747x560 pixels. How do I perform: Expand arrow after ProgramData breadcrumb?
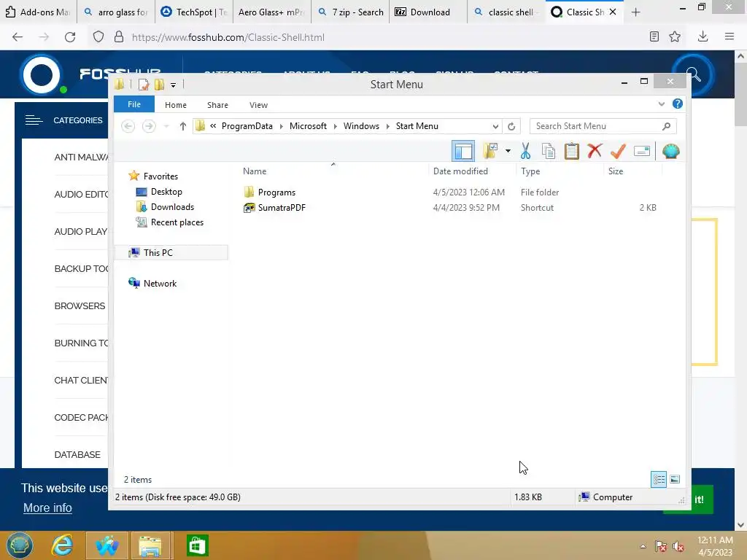point(281,126)
